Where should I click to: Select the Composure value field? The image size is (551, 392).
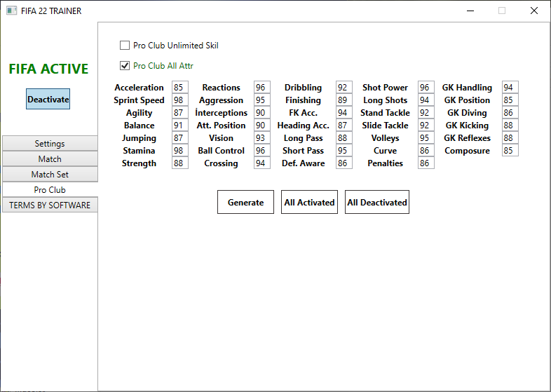(510, 151)
